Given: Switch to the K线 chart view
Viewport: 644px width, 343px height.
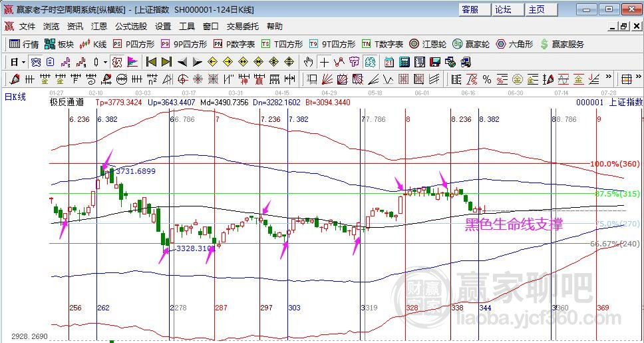Looking at the screenshot, I should 93,44.
